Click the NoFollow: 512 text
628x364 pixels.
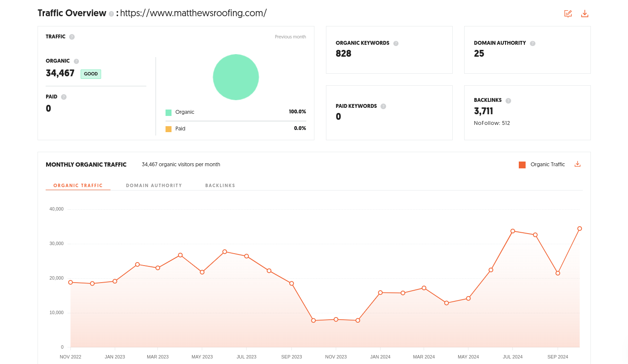pyautogui.click(x=492, y=123)
